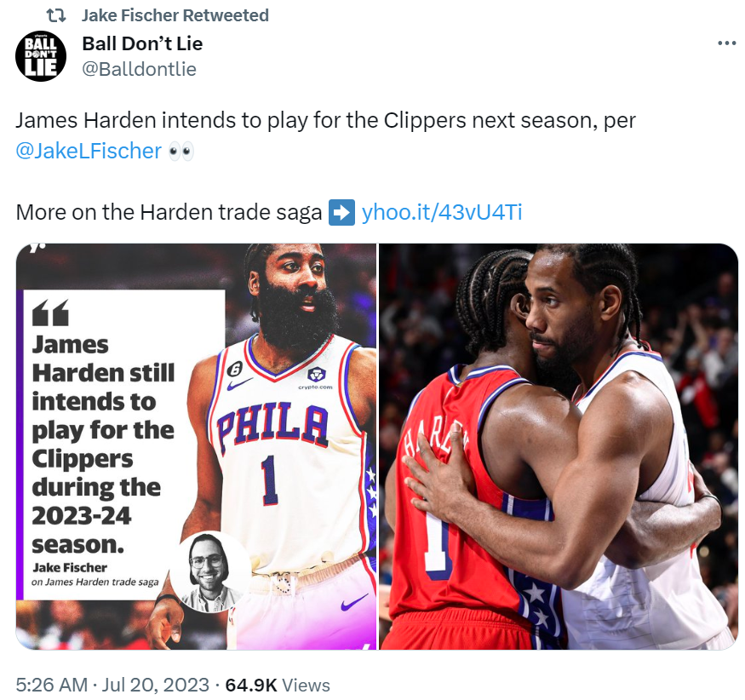745x700 pixels.
Task: Click the Ball Don't Lie profile avatar
Action: tap(41, 56)
